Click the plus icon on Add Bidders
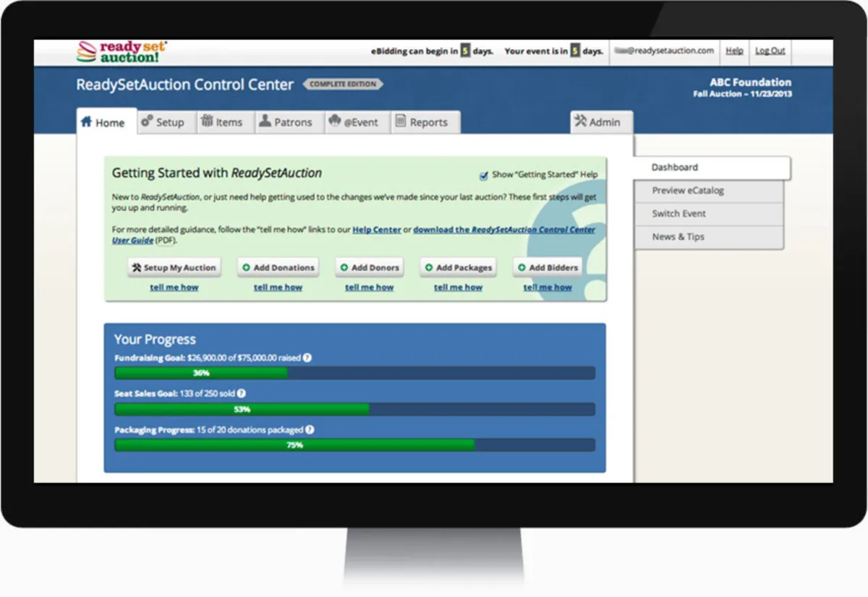This screenshot has width=868, height=597. click(x=522, y=267)
